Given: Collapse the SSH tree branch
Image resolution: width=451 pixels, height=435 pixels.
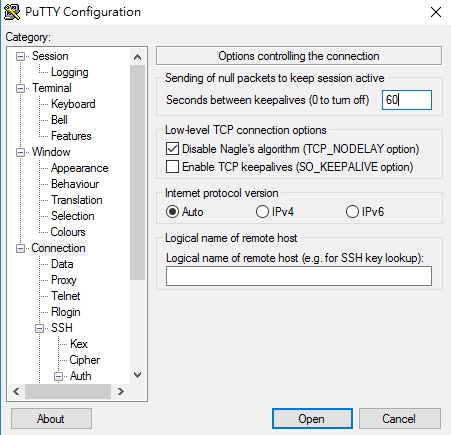Looking at the screenshot, I should pyautogui.click(x=39, y=329).
